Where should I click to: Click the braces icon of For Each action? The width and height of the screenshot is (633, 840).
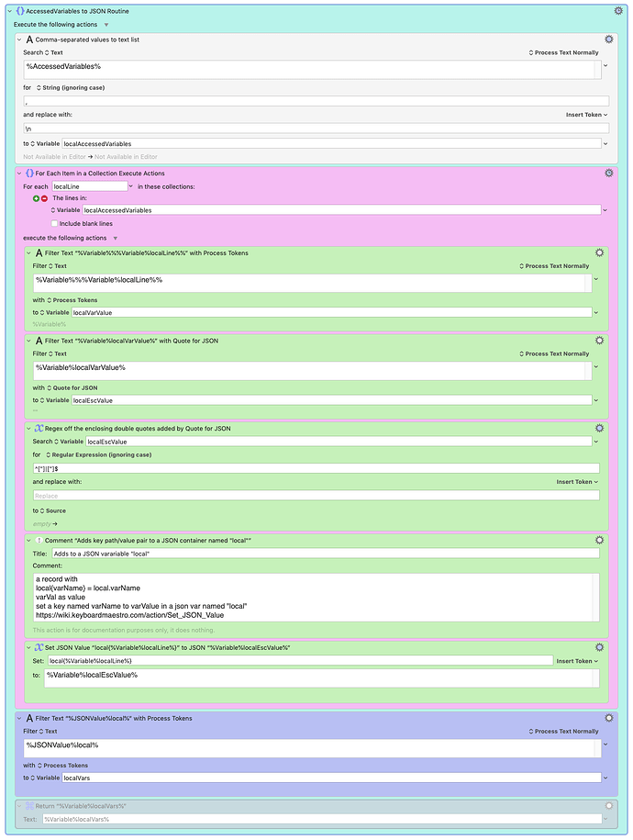29,173
